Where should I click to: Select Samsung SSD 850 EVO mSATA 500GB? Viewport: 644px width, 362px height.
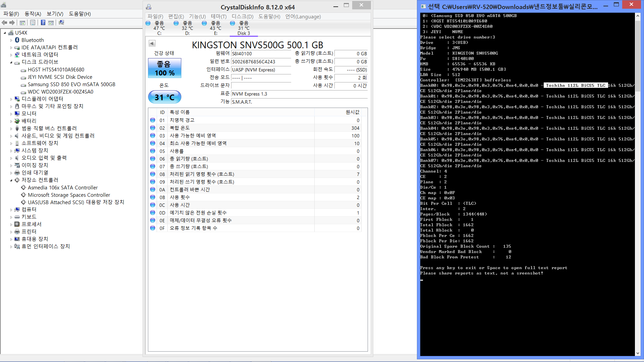pyautogui.click(x=71, y=84)
